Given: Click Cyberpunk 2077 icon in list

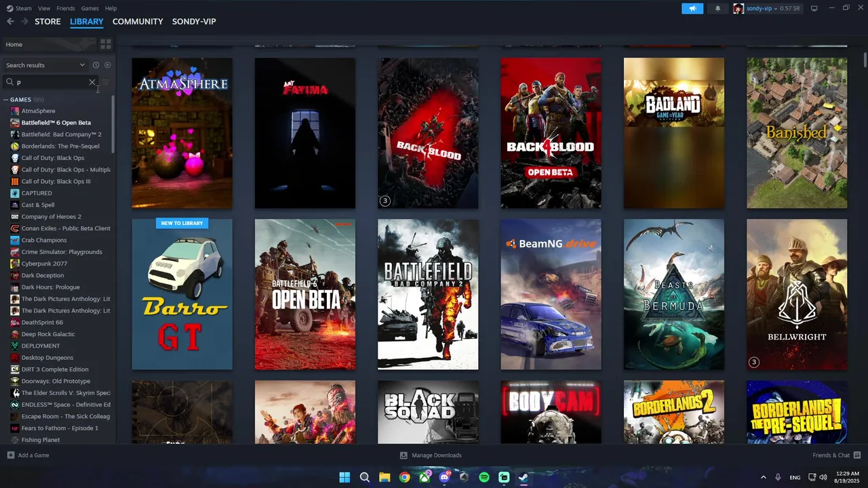Looking at the screenshot, I should pyautogui.click(x=15, y=264).
